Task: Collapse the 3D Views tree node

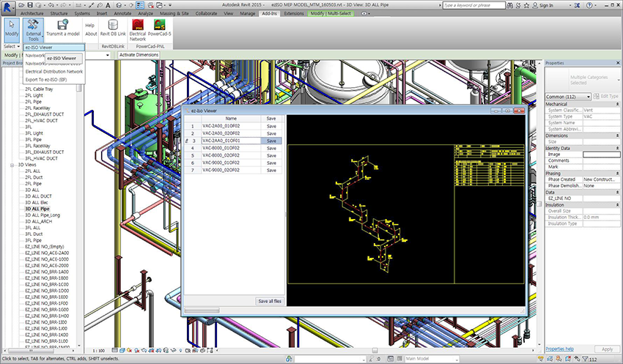Action: [x=12, y=165]
